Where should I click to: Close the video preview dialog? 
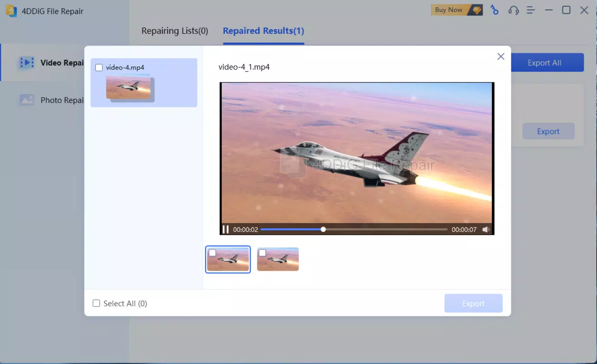[x=501, y=56]
